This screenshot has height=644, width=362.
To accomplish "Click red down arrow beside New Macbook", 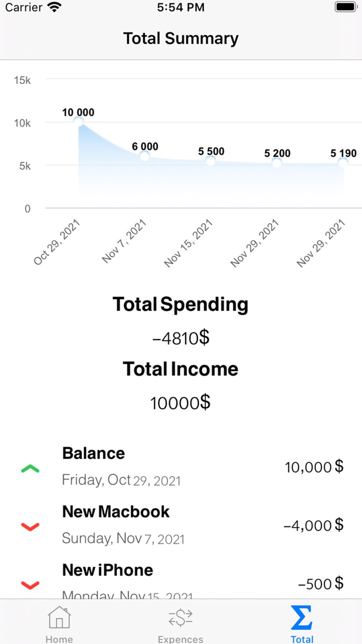I will pos(31,527).
